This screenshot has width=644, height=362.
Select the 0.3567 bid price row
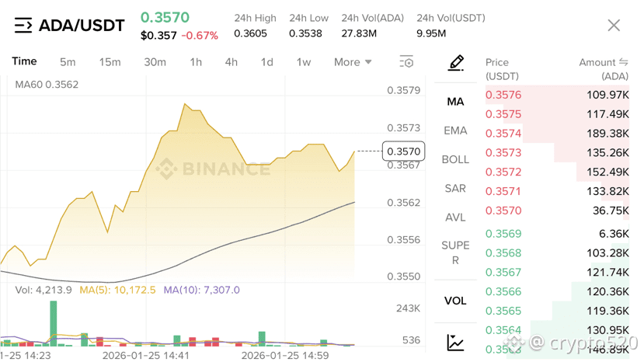[x=557, y=273]
